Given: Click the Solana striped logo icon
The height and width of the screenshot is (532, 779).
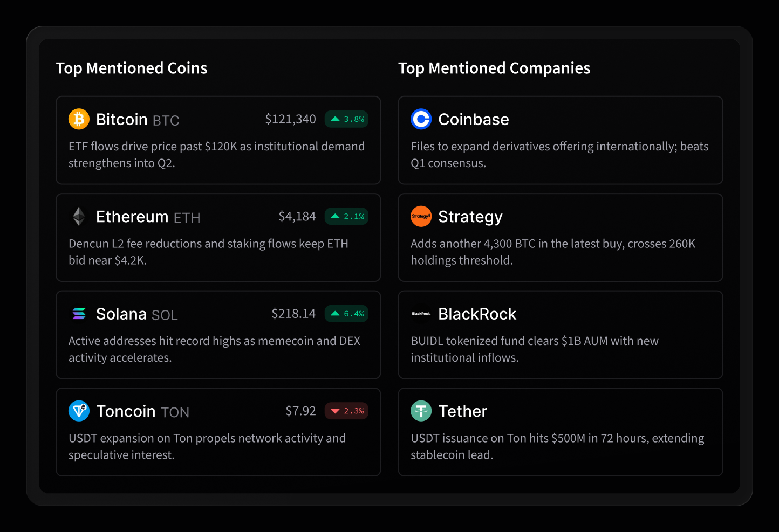Looking at the screenshot, I should tap(79, 314).
